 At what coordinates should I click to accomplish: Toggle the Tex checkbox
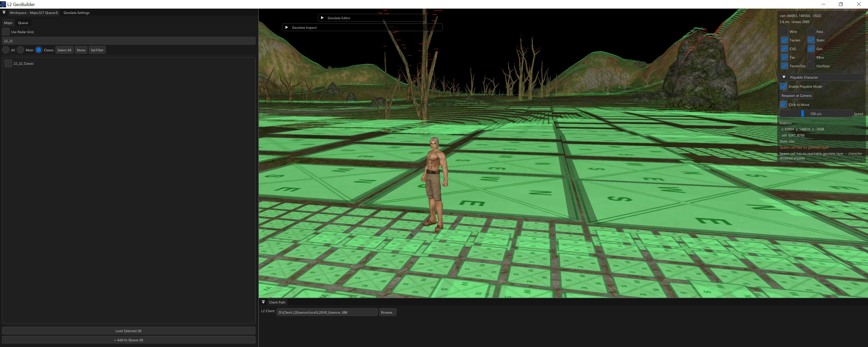tap(784, 57)
